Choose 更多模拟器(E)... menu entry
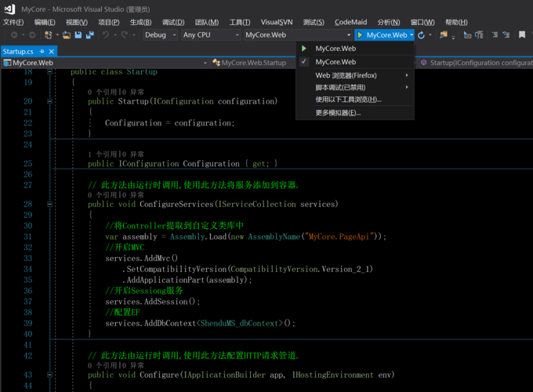Screen dimensions: 533x392 pyautogui.click(x=355, y=113)
